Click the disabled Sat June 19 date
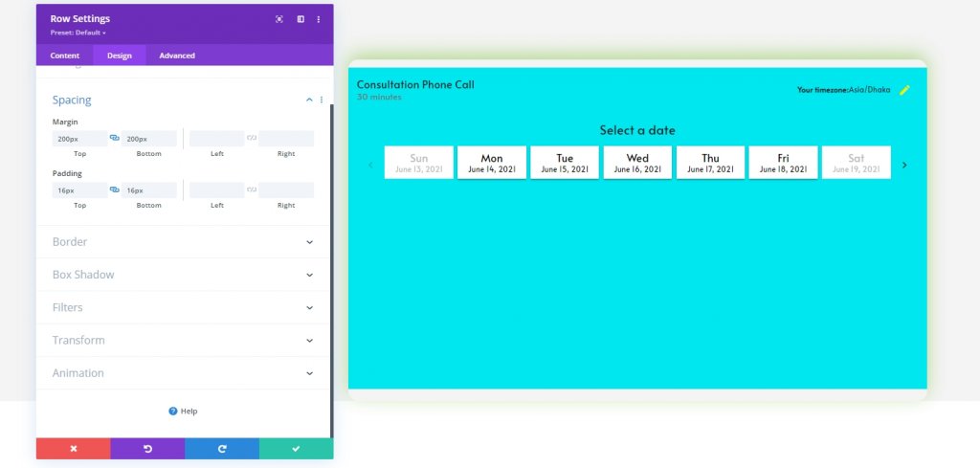 tap(857, 163)
